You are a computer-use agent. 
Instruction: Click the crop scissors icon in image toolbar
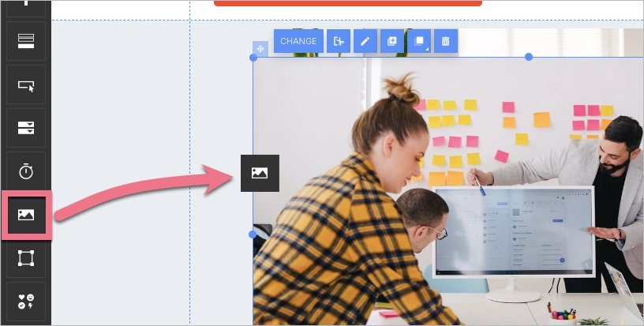coord(339,41)
